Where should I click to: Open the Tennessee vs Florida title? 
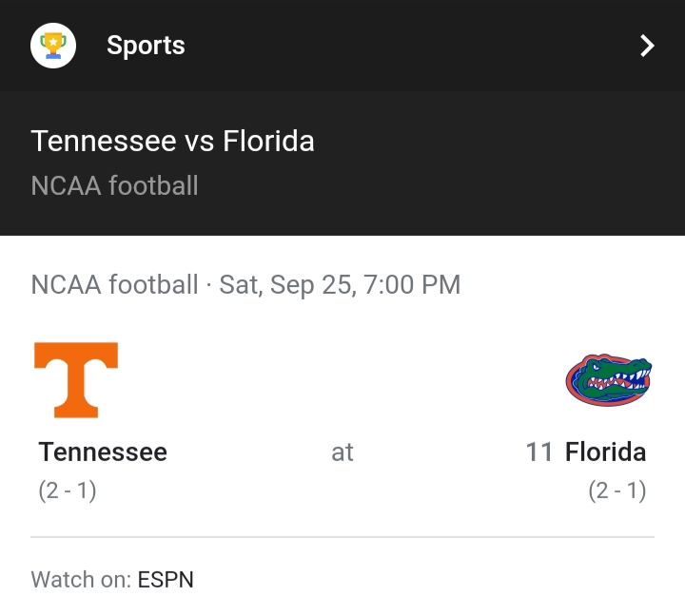172,142
